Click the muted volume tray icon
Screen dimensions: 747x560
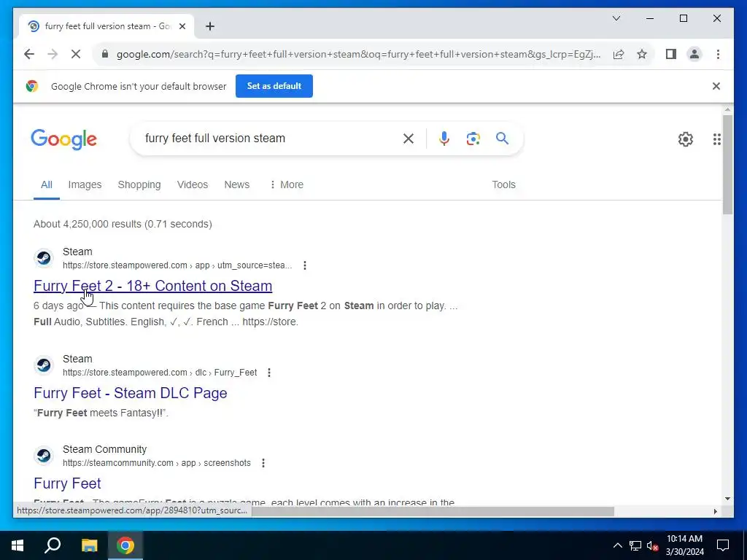pyautogui.click(x=653, y=545)
